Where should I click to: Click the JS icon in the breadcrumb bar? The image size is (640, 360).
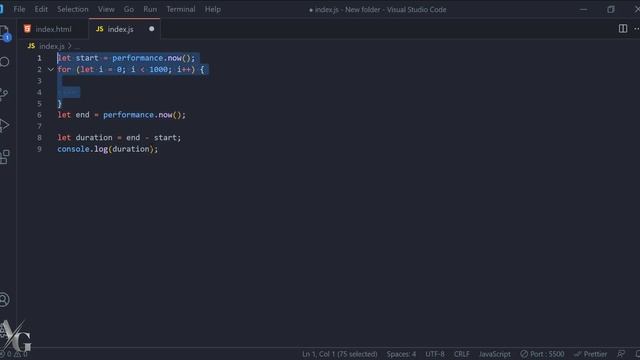pyautogui.click(x=31, y=46)
